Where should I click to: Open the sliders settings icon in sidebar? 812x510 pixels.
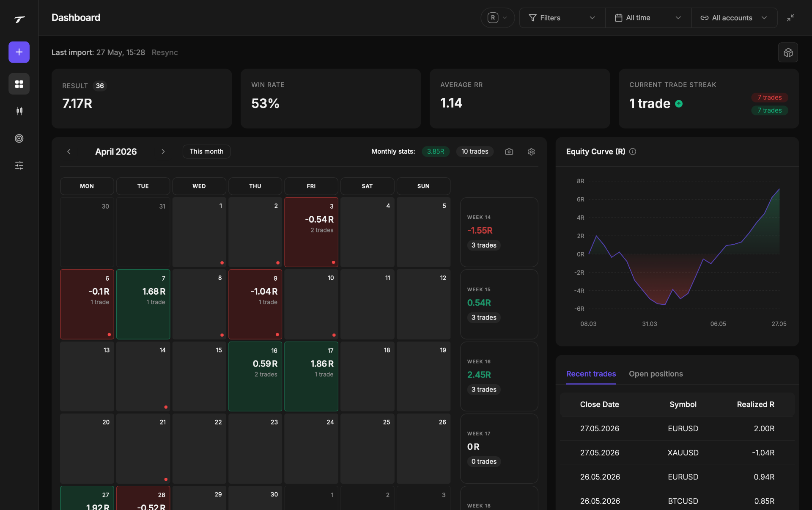(19, 165)
